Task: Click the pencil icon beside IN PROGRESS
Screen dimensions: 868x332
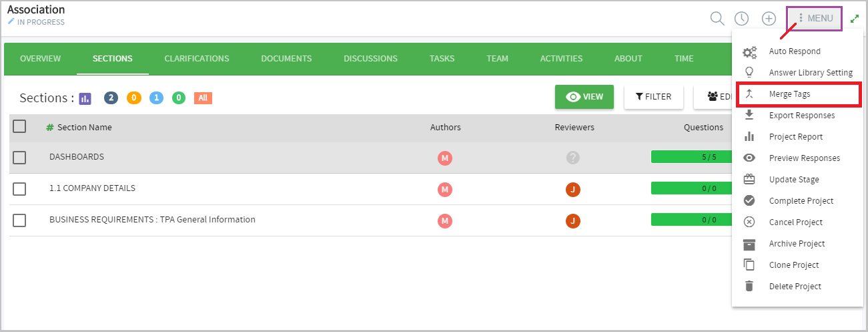Action: [x=11, y=22]
